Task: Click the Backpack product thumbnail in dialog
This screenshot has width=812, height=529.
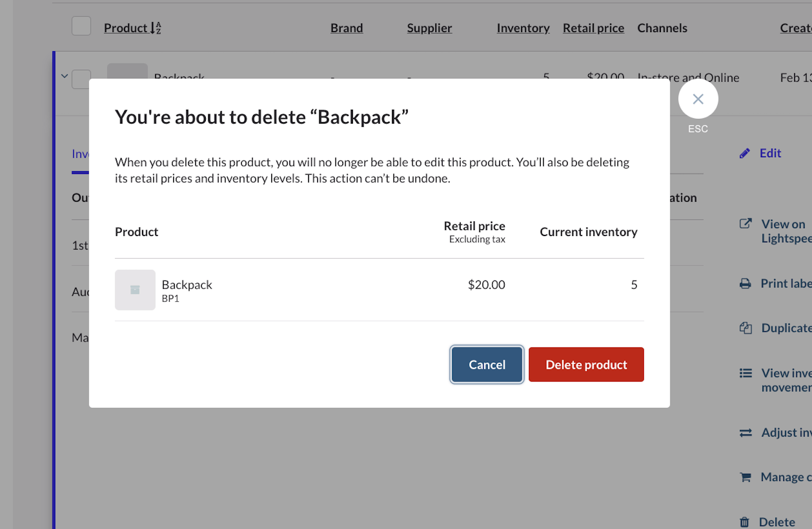Action: click(135, 290)
